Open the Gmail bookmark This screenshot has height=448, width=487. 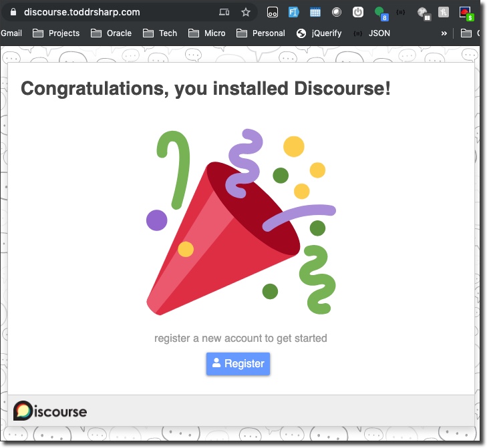tap(11, 33)
